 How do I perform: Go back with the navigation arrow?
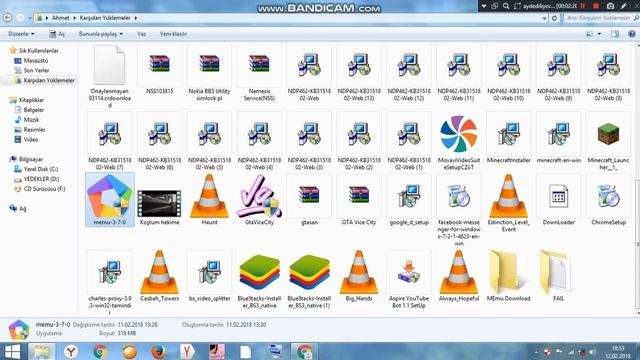pyautogui.click(x=7, y=18)
